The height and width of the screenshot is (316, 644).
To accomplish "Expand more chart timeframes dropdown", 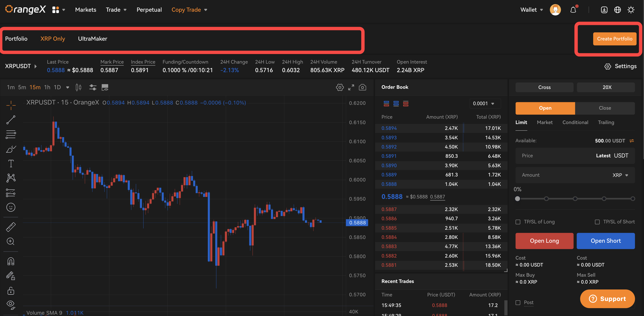I will [x=67, y=87].
